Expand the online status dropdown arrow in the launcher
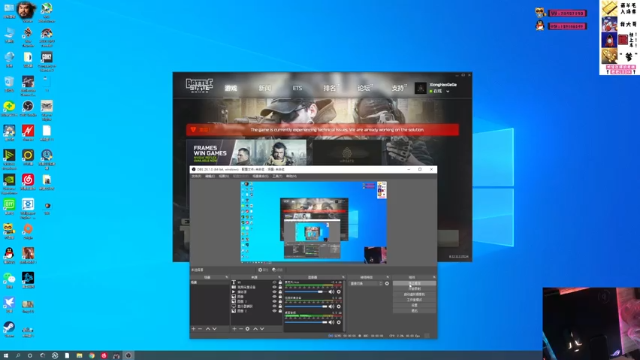640x360 pixels. tap(448, 91)
